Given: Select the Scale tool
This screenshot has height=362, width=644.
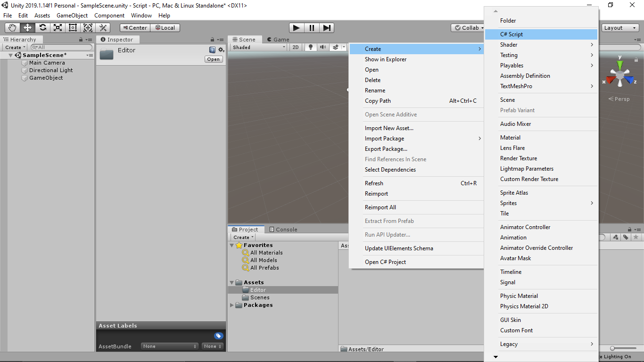Looking at the screenshot, I should [58, 28].
